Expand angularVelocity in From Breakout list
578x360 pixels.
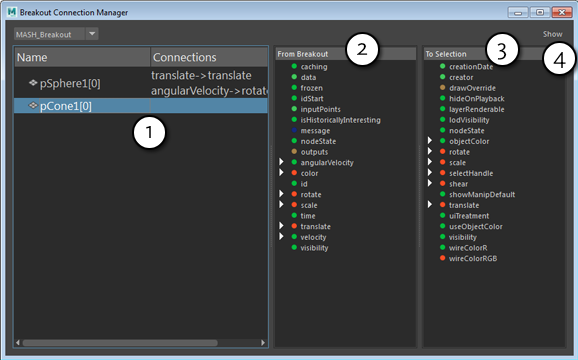pos(282,162)
